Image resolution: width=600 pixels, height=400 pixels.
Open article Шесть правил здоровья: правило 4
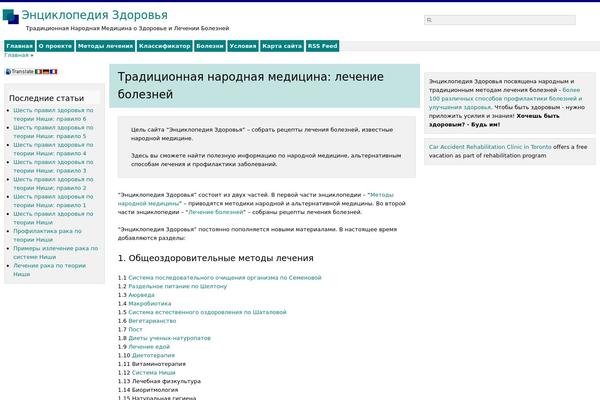[53, 149]
